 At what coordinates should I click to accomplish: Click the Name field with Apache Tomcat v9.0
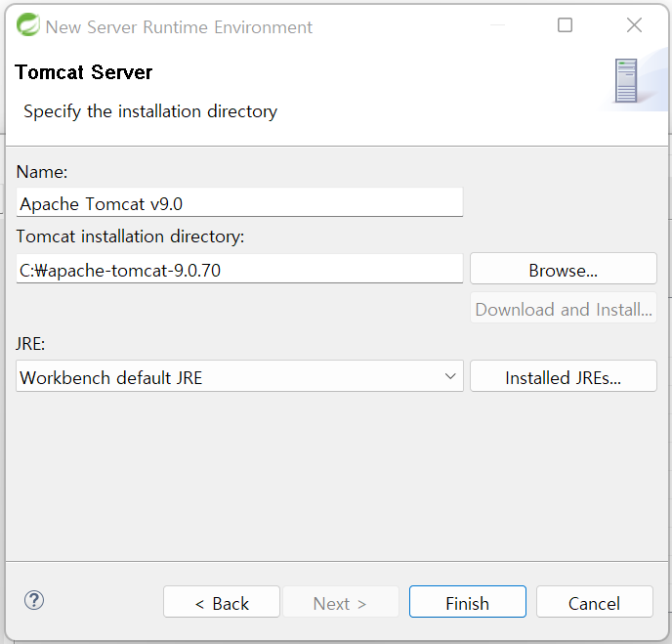click(239, 202)
